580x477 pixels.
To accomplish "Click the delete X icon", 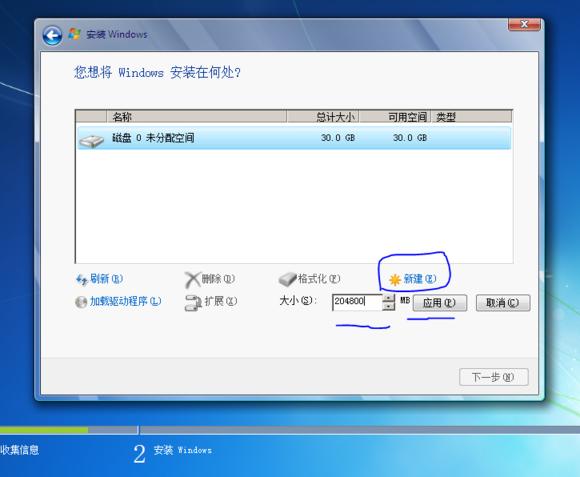I will (x=192, y=280).
